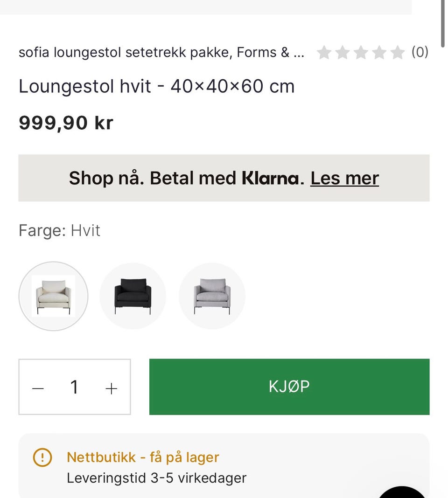Click the third rating star
448x498 pixels.
click(361, 53)
